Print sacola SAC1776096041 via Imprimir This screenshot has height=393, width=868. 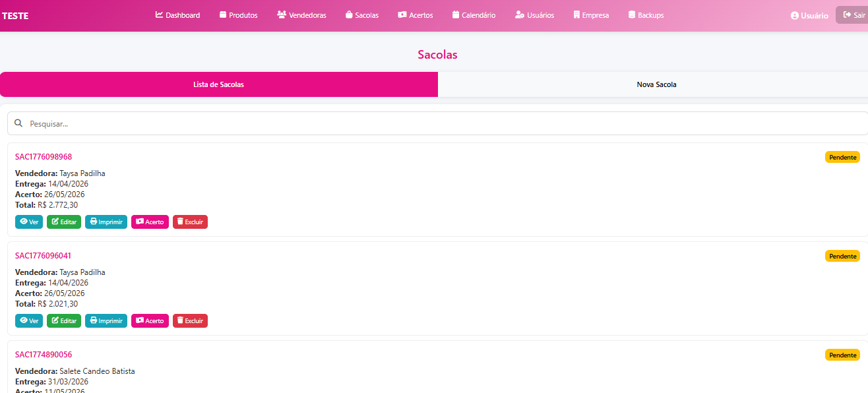[x=106, y=321]
